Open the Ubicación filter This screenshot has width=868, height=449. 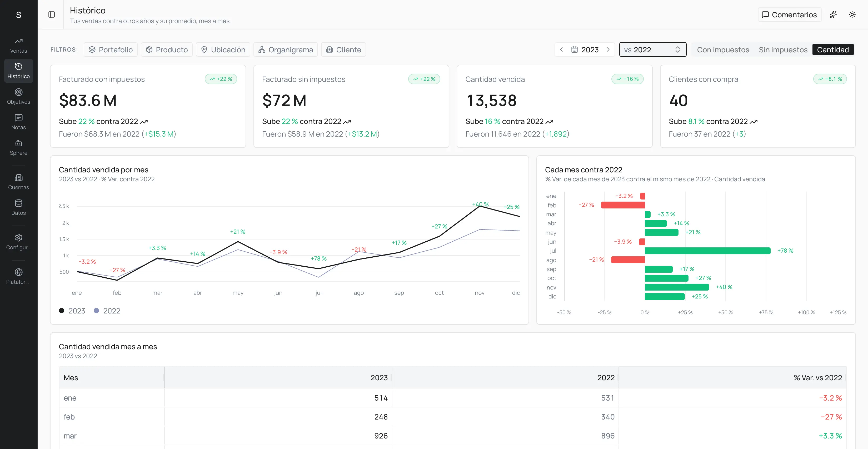[x=223, y=49]
